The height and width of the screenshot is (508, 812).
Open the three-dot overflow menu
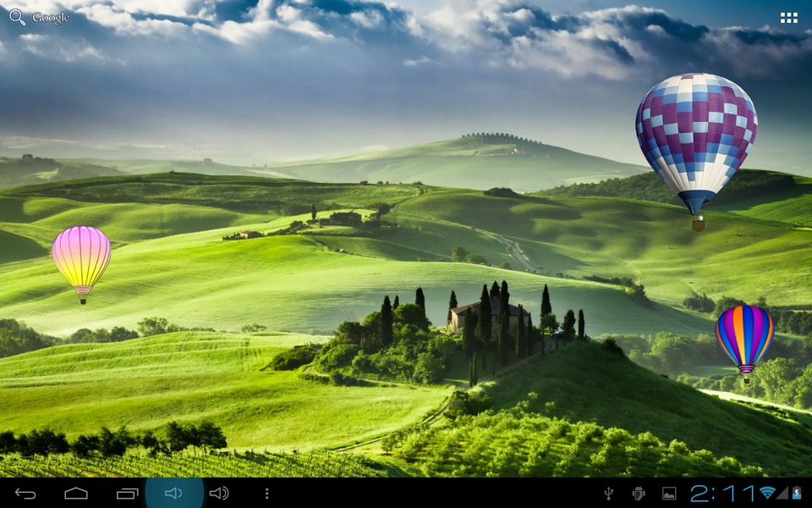click(266, 494)
